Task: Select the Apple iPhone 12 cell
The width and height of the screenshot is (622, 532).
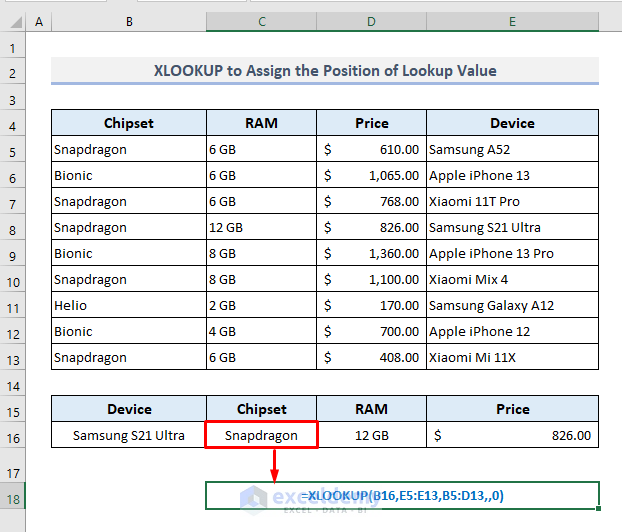Action: pos(513,331)
